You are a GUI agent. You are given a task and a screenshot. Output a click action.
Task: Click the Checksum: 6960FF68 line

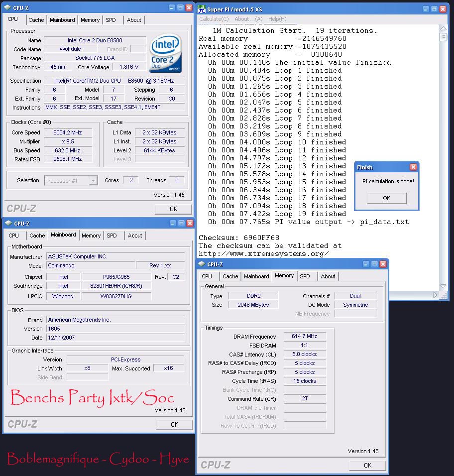coord(239,238)
